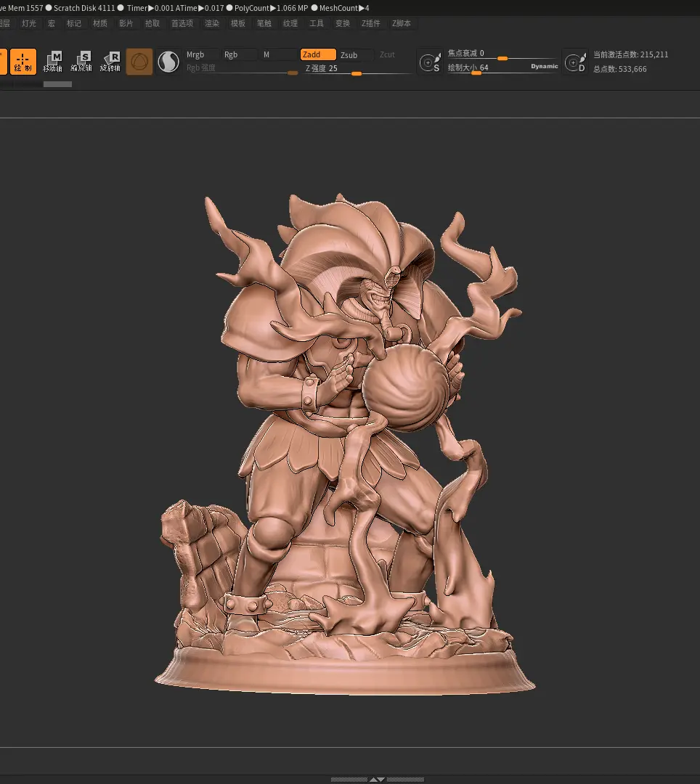This screenshot has width=700, height=784.
Task: Click the Dynamic brush size button
Action: click(544, 66)
